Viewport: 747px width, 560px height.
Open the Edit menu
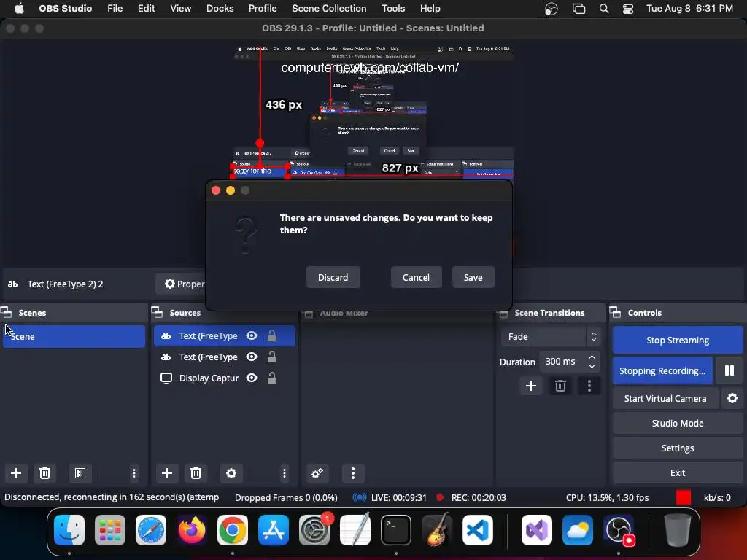[x=146, y=9]
